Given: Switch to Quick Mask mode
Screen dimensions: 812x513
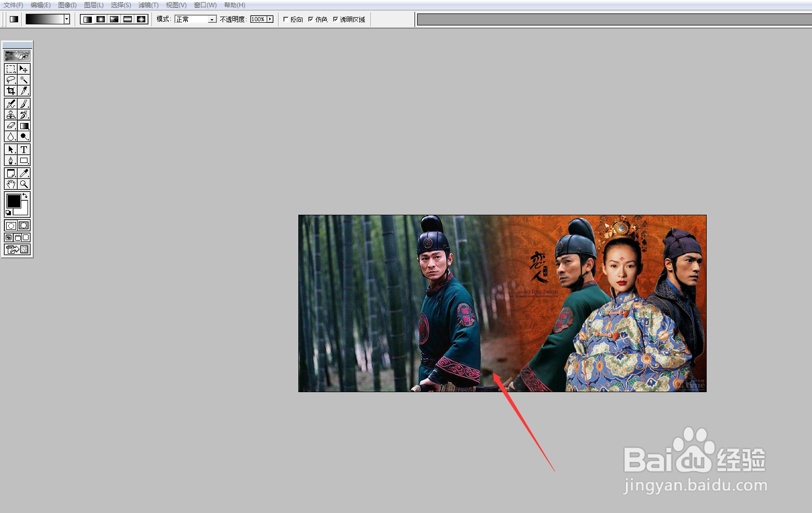Looking at the screenshot, I should 24,226.
